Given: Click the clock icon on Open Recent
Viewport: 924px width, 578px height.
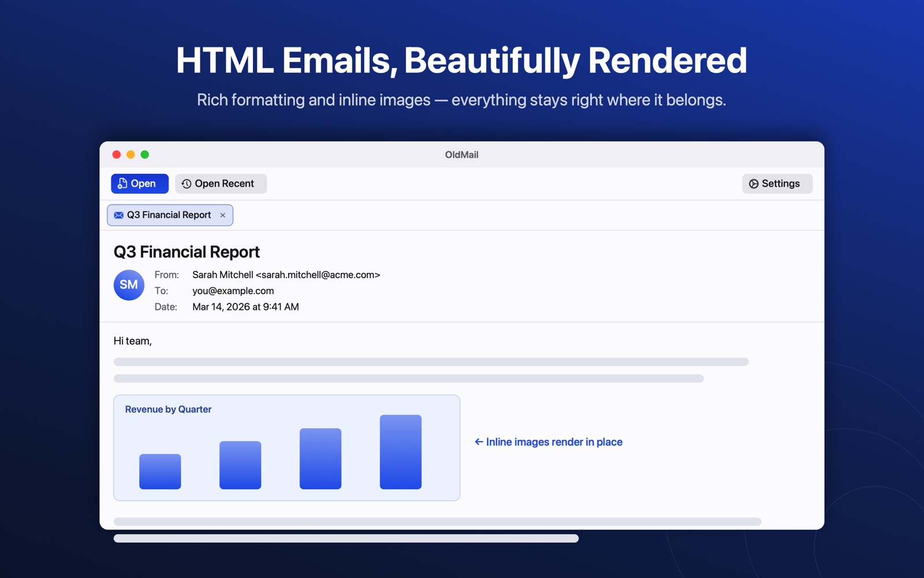Looking at the screenshot, I should tap(187, 184).
